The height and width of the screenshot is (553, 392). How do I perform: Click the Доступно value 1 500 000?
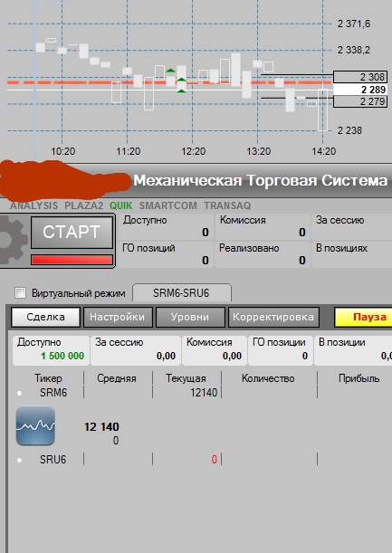click(62, 356)
